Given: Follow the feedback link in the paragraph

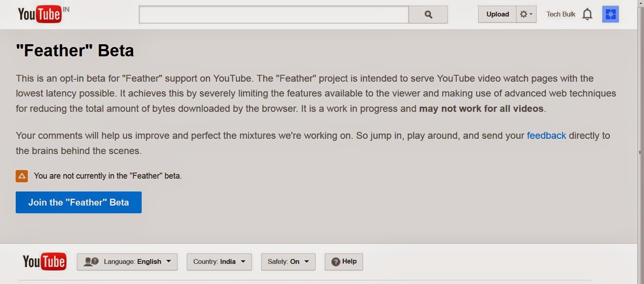Looking at the screenshot, I should (546, 136).
